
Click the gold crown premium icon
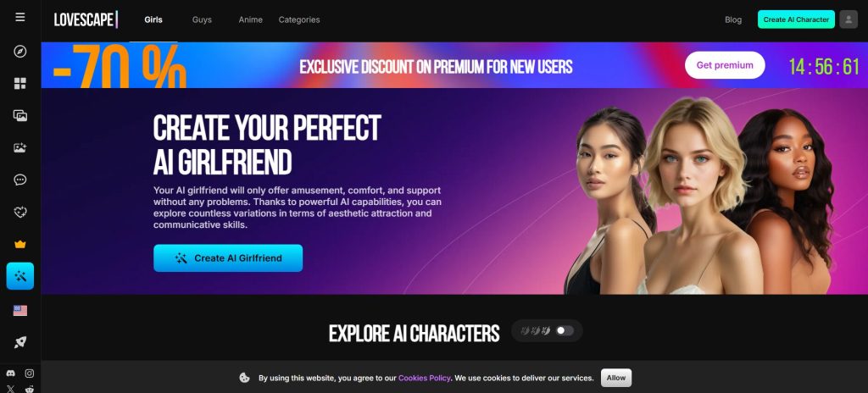pos(20,244)
